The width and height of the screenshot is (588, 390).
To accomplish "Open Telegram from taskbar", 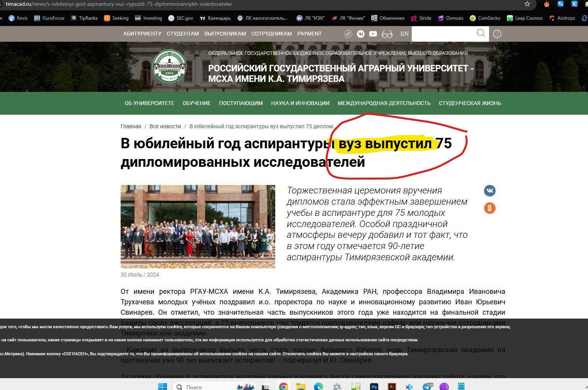I will [428, 386].
